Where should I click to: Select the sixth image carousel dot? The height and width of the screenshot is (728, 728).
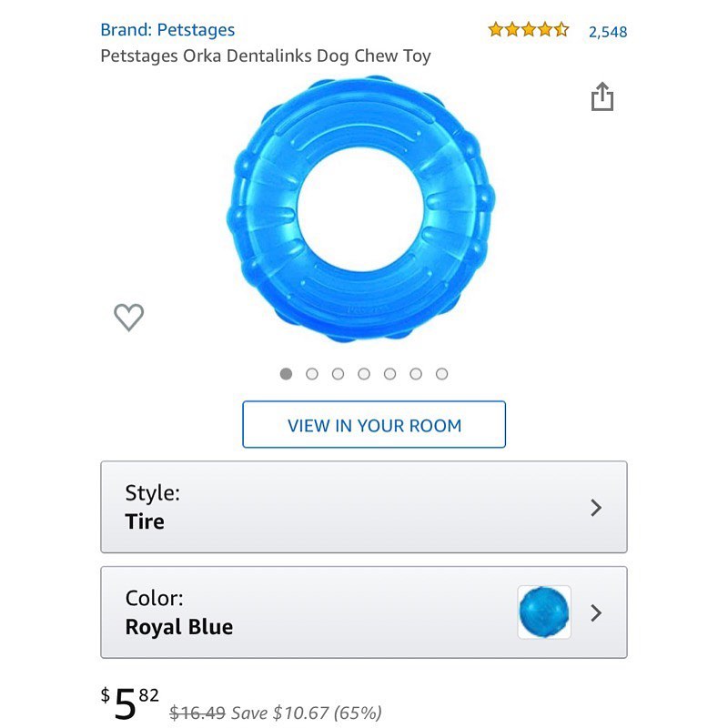point(416,374)
